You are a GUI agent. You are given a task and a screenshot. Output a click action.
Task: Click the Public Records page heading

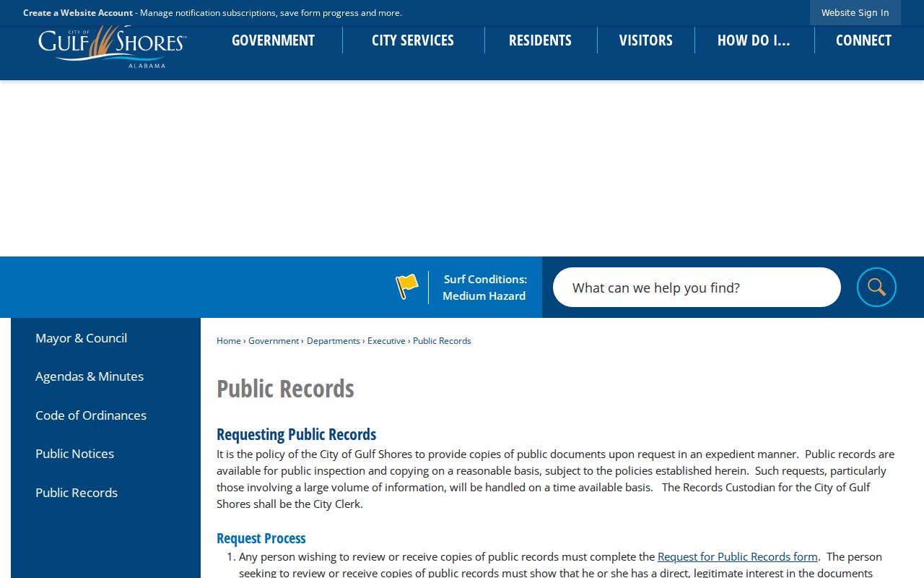285,388
